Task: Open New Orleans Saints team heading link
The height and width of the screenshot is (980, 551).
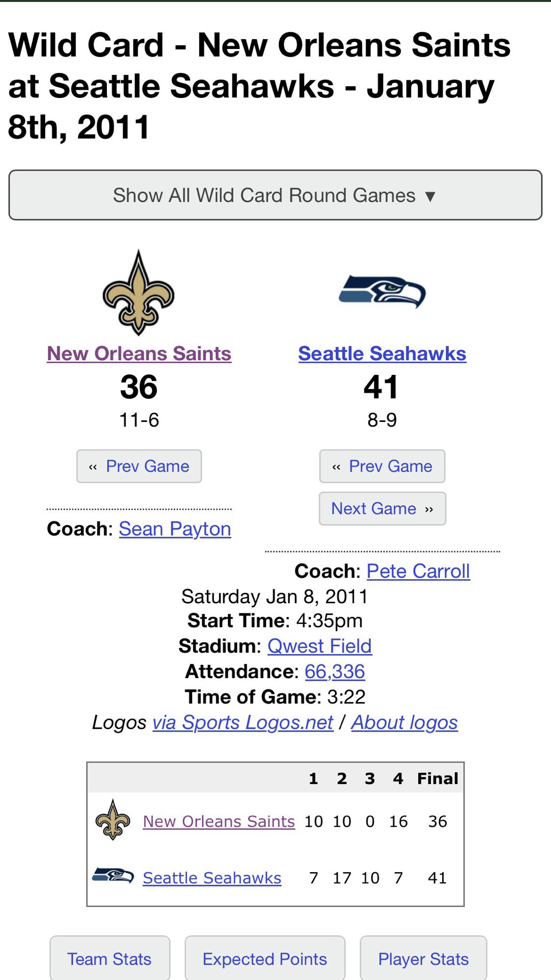Action: (139, 353)
